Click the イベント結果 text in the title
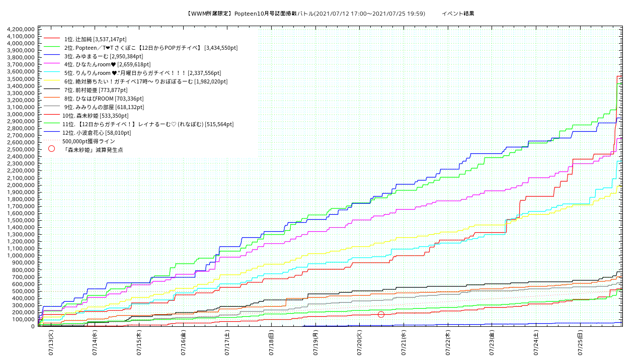The image size is (644, 362). point(458,14)
